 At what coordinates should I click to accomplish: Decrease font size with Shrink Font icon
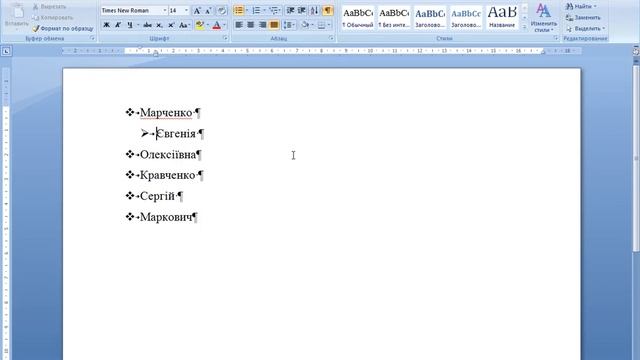(x=208, y=11)
